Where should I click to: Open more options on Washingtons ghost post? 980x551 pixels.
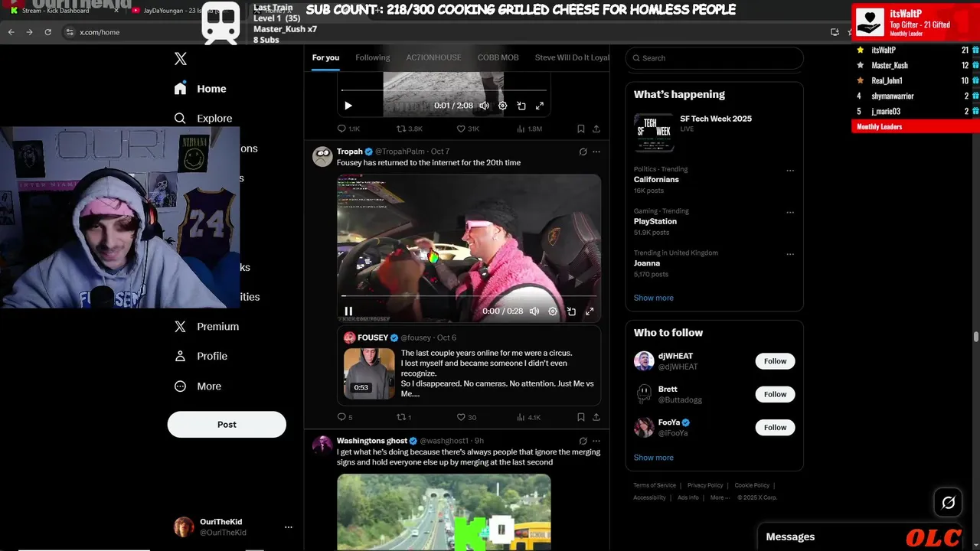point(596,441)
